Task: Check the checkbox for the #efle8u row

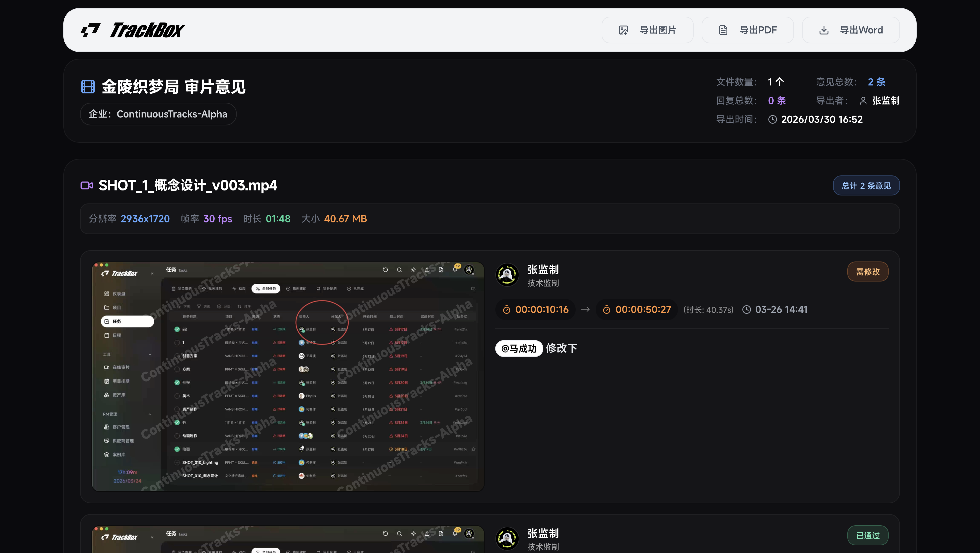Action: coord(177,343)
